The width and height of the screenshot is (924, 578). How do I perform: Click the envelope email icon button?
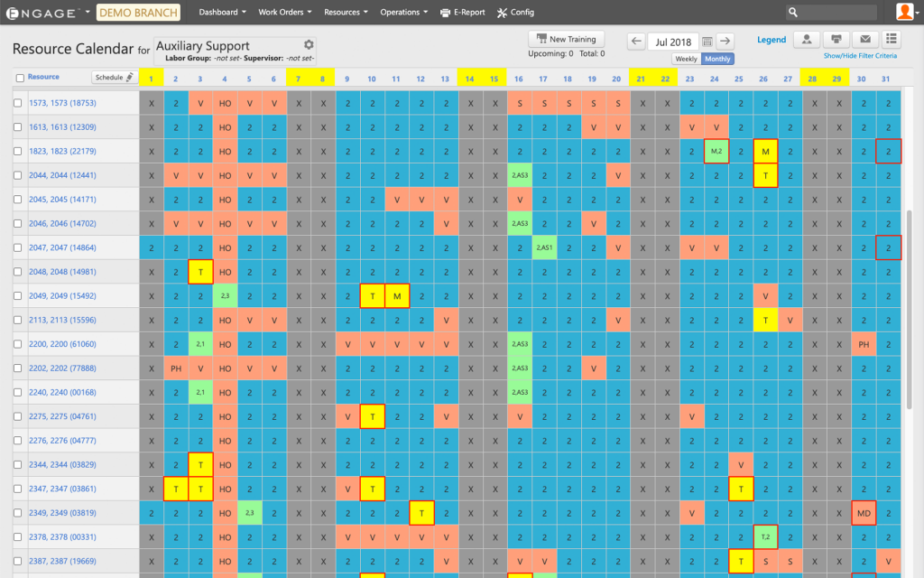(x=864, y=40)
